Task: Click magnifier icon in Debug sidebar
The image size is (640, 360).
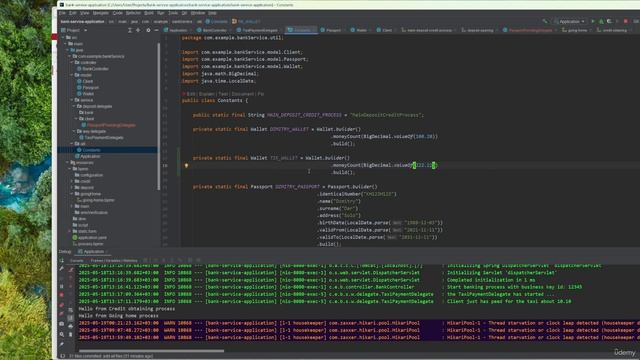Action: click(62, 334)
